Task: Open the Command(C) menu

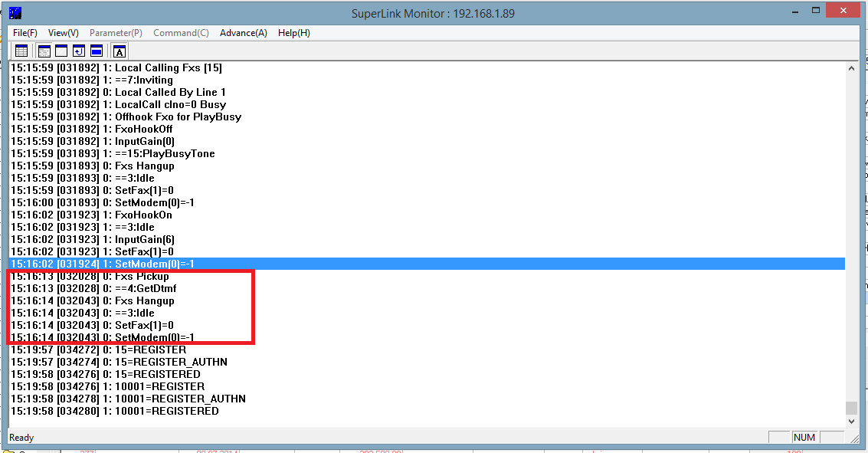Action: click(181, 33)
